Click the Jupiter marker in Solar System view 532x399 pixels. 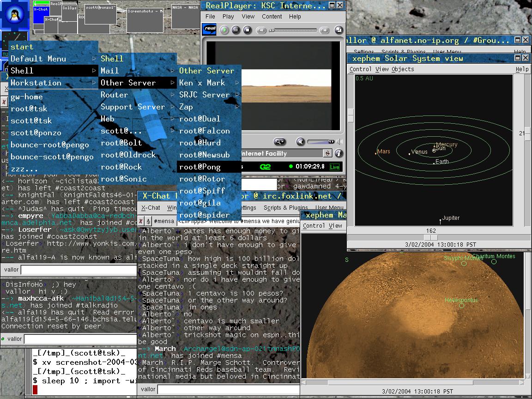(x=441, y=221)
